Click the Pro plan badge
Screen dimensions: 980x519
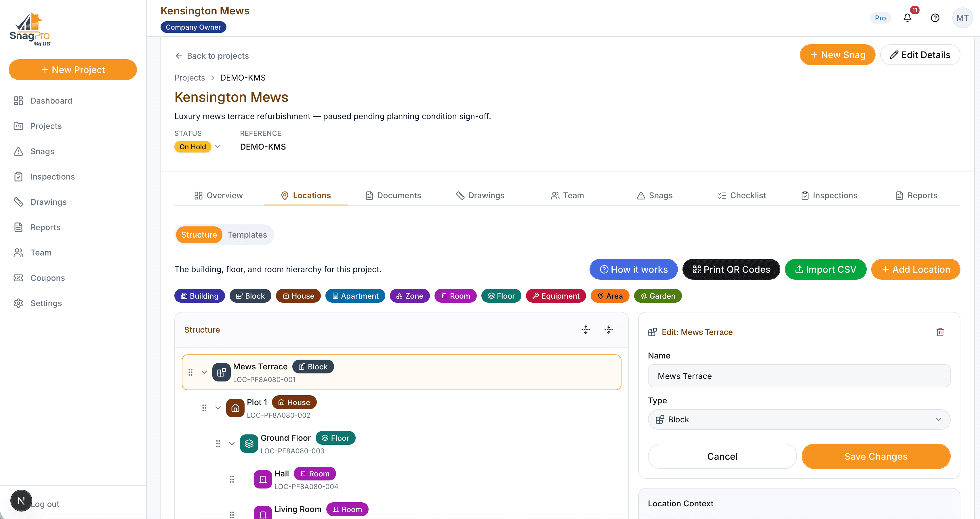pyautogui.click(x=880, y=18)
